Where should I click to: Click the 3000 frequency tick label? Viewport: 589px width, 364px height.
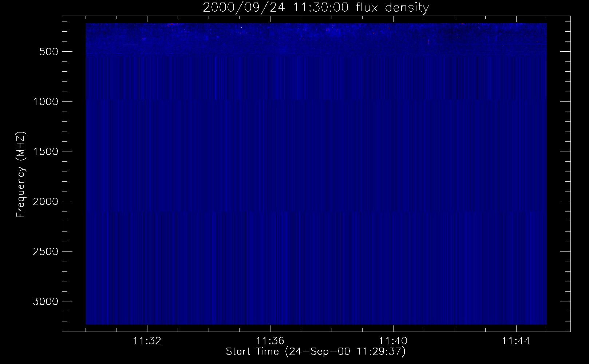[x=46, y=301]
